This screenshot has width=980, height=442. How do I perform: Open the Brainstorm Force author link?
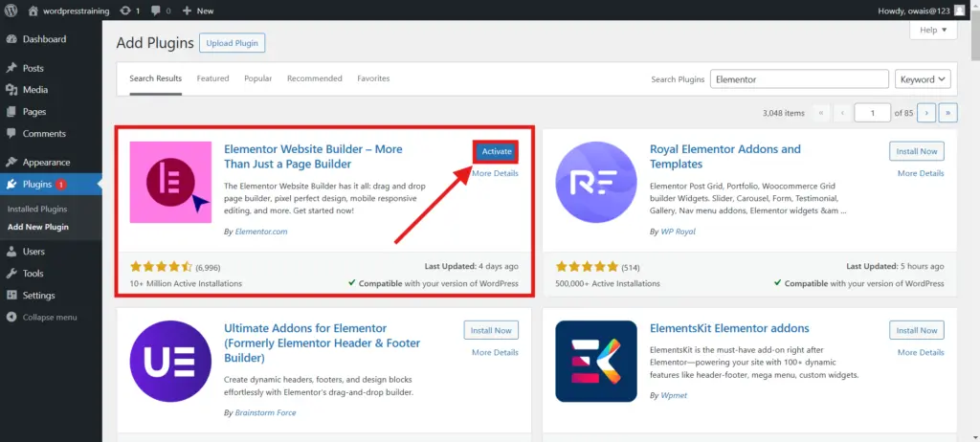(x=266, y=412)
